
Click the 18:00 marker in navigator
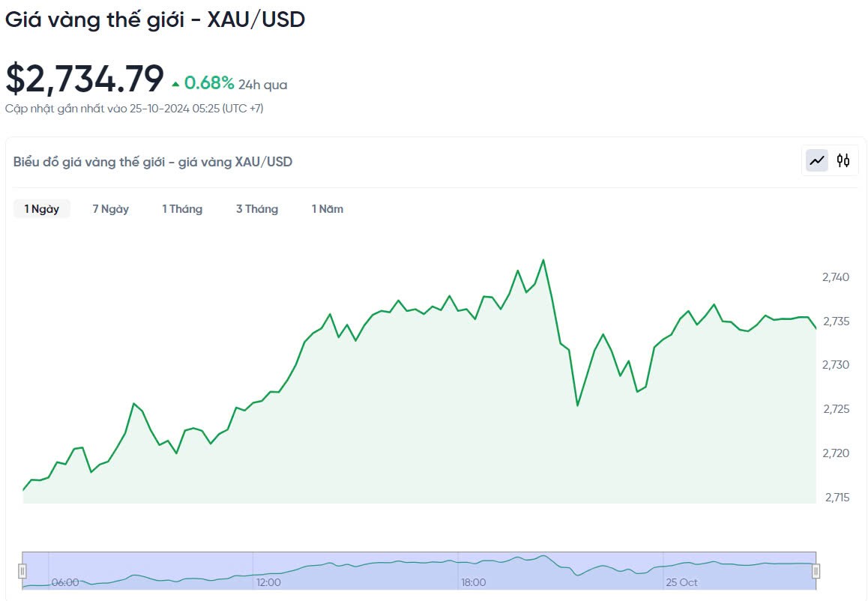[474, 582]
